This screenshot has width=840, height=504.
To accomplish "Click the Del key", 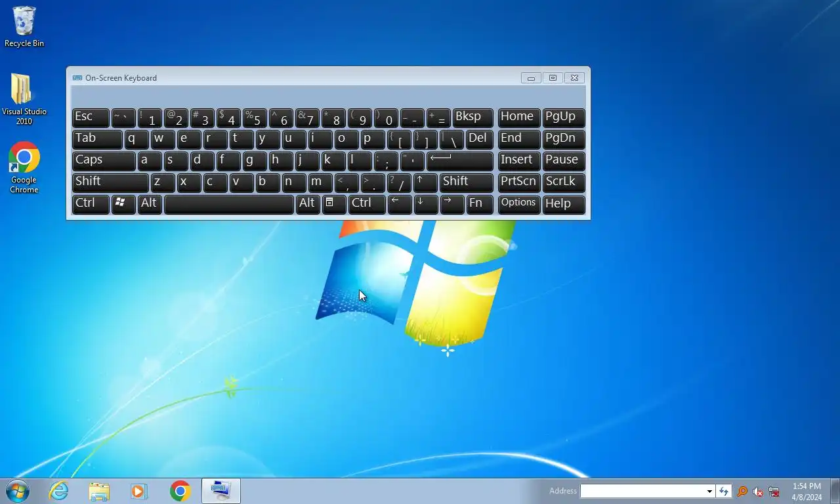I will (480, 138).
